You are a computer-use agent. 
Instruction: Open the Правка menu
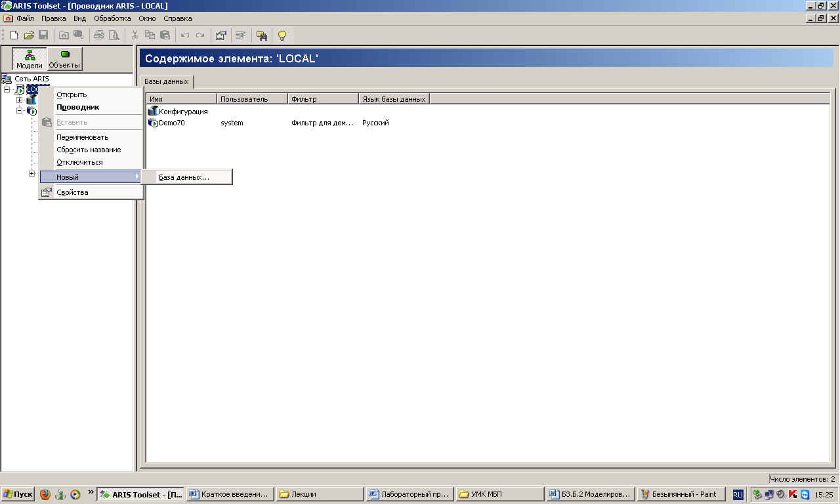pos(54,18)
